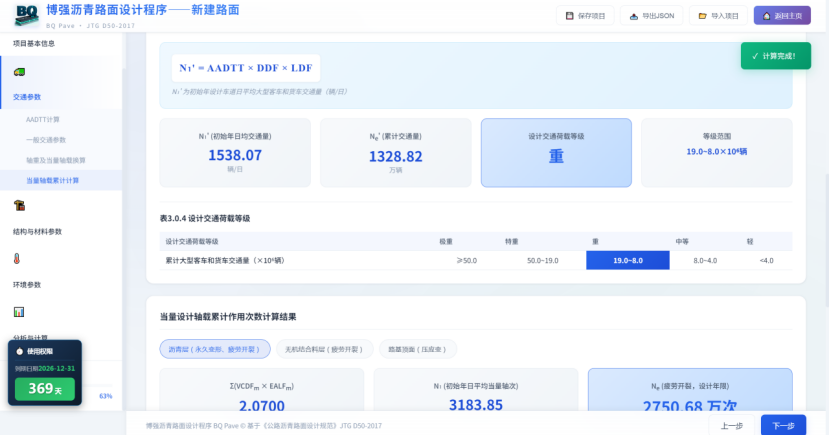Click 轻 column header

(750, 241)
